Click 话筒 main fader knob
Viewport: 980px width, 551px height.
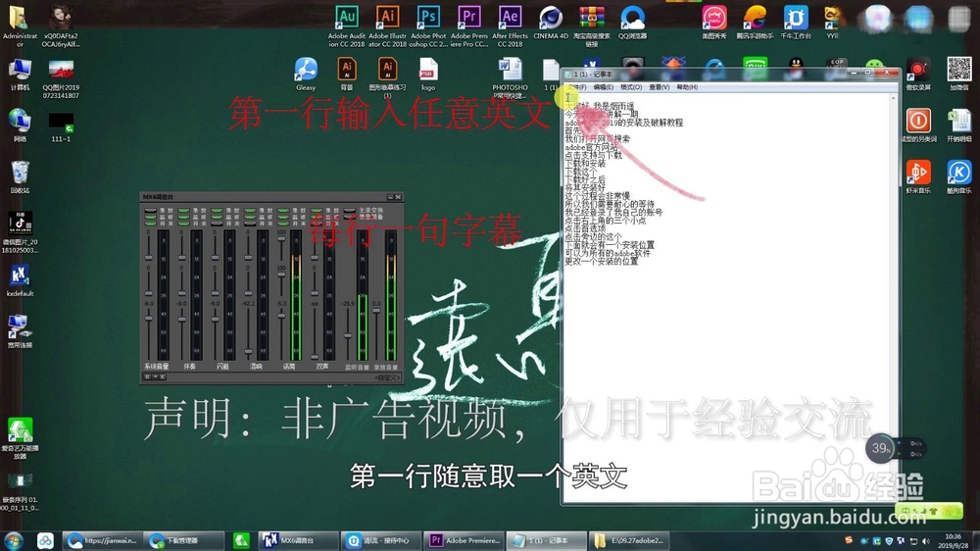[x=281, y=316]
